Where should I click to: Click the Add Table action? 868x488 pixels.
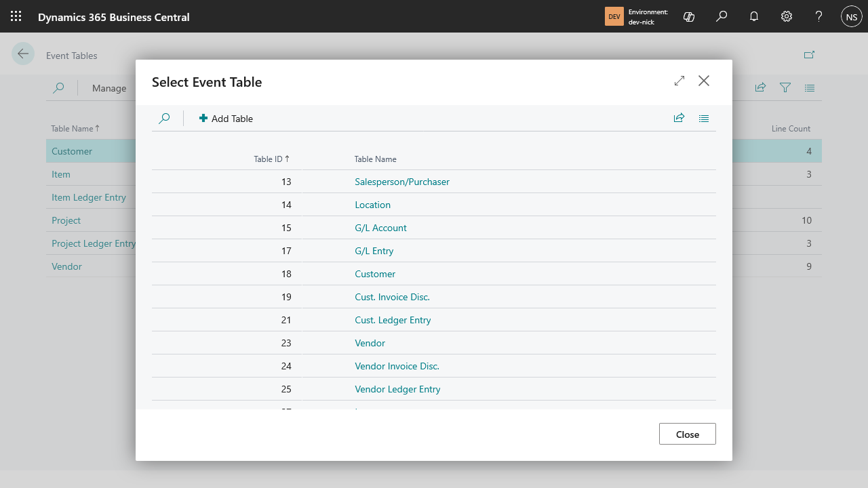tap(226, 118)
